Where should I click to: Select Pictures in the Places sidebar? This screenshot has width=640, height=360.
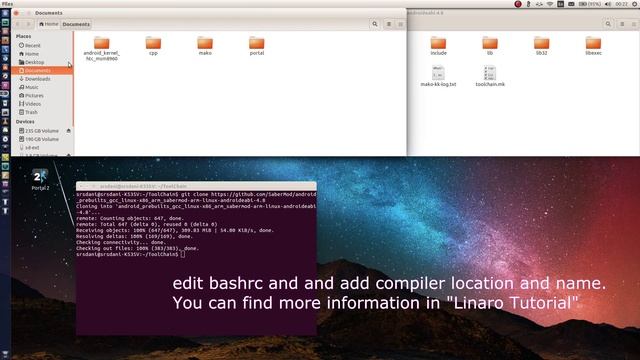pos(42,96)
